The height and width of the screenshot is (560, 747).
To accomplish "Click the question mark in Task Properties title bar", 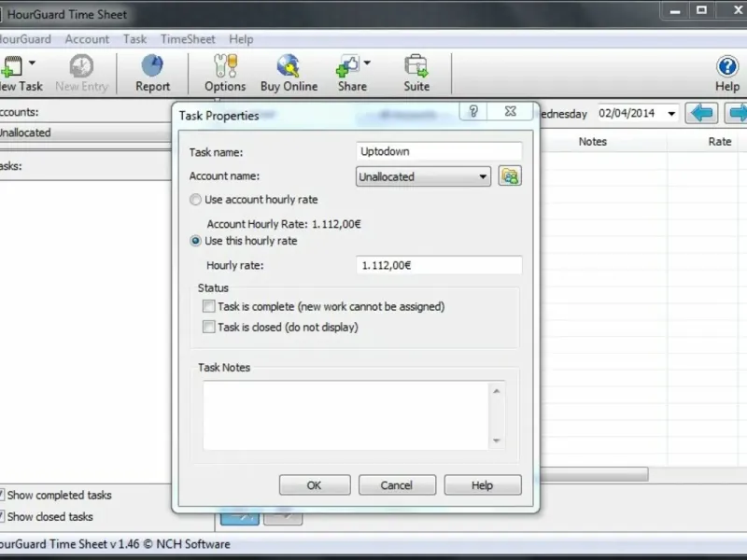I will click(x=473, y=111).
